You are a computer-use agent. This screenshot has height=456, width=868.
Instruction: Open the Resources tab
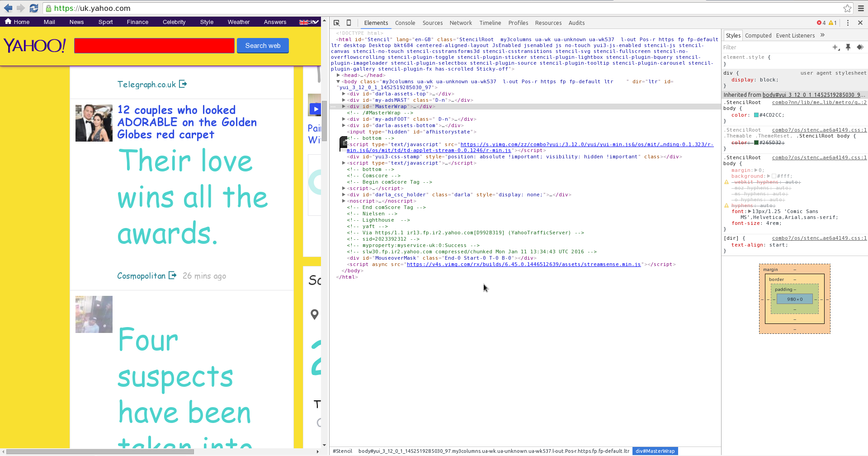click(548, 23)
